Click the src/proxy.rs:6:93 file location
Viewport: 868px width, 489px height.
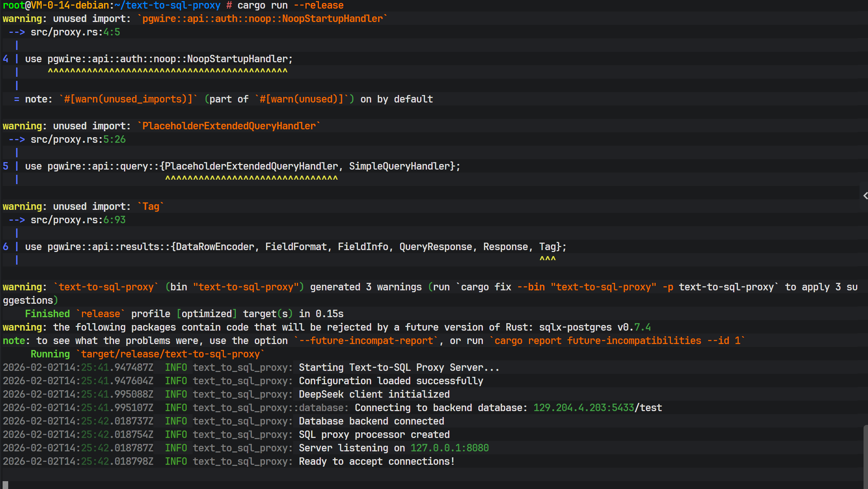(78, 220)
